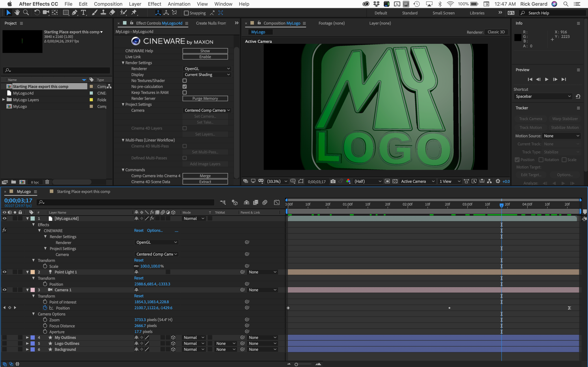
Task: Reset the Preview shortcut
Action: click(x=578, y=96)
